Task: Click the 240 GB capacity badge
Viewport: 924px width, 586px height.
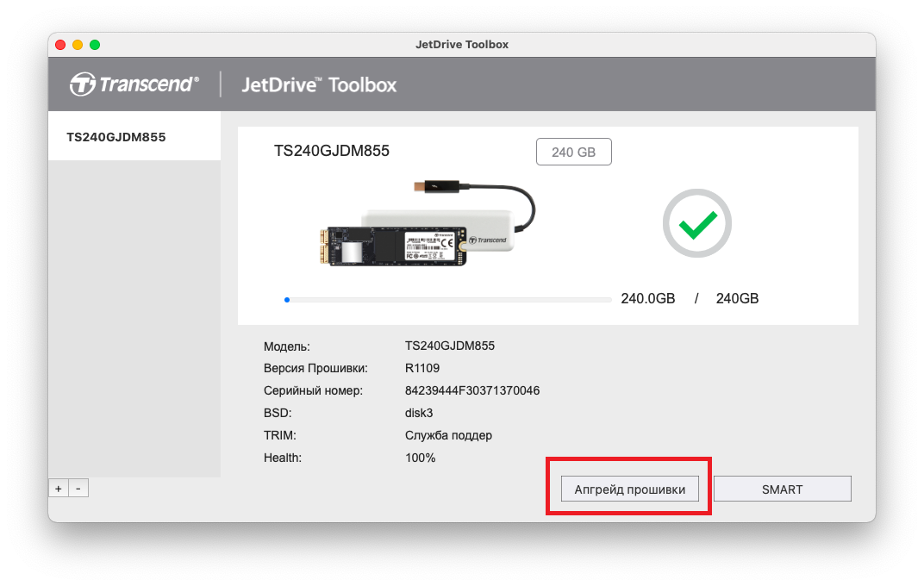Action: (574, 152)
